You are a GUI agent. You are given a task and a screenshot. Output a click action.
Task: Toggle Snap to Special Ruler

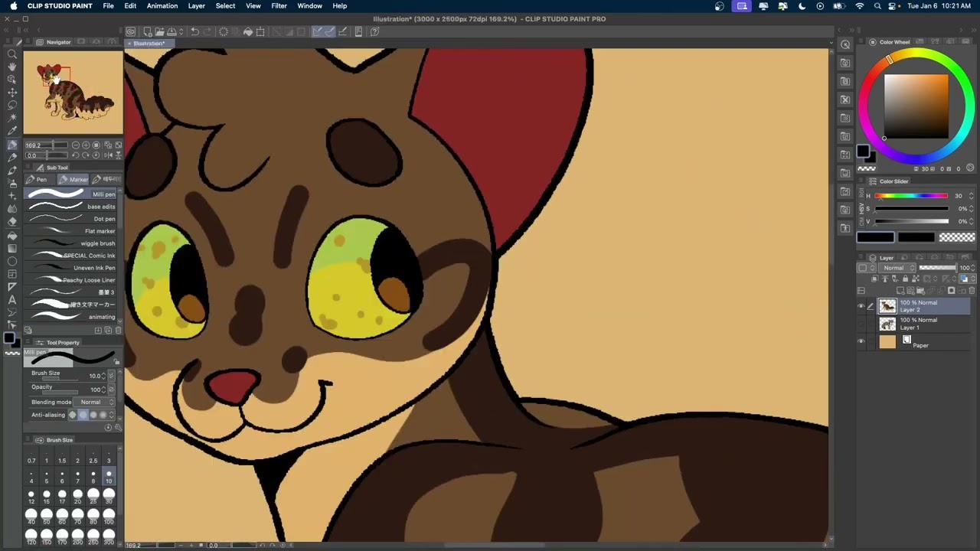[x=329, y=31]
